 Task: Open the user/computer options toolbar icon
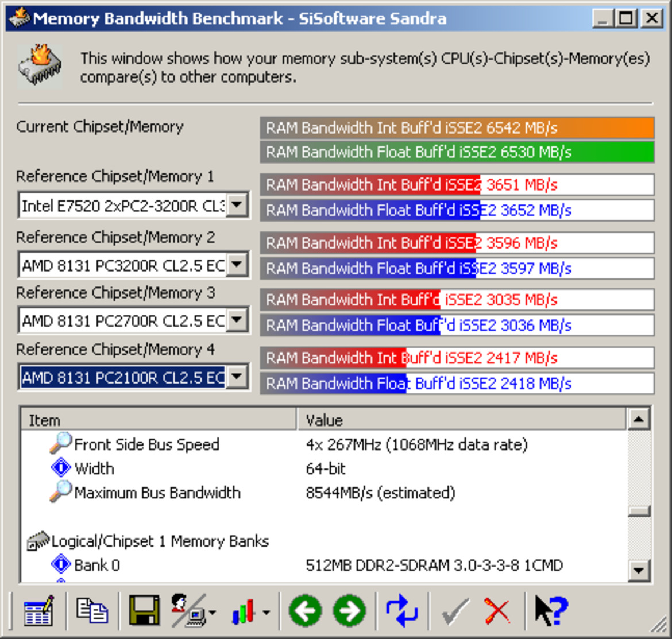[x=188, y=611]
